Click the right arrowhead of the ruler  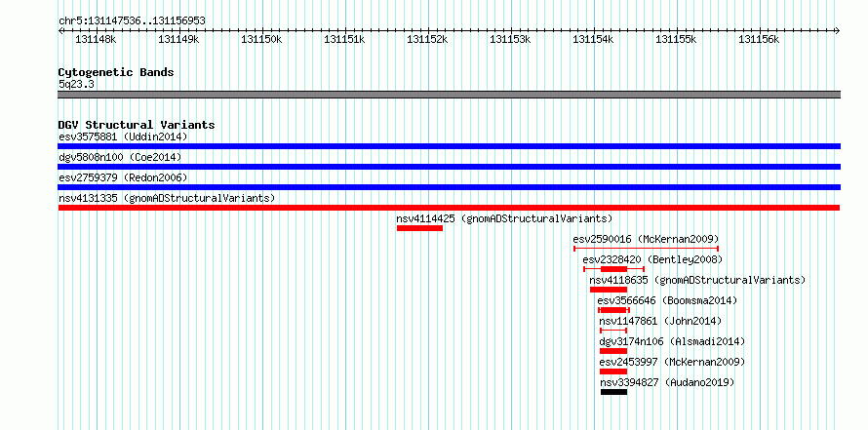pyautogui.click(x=838, y=30)
